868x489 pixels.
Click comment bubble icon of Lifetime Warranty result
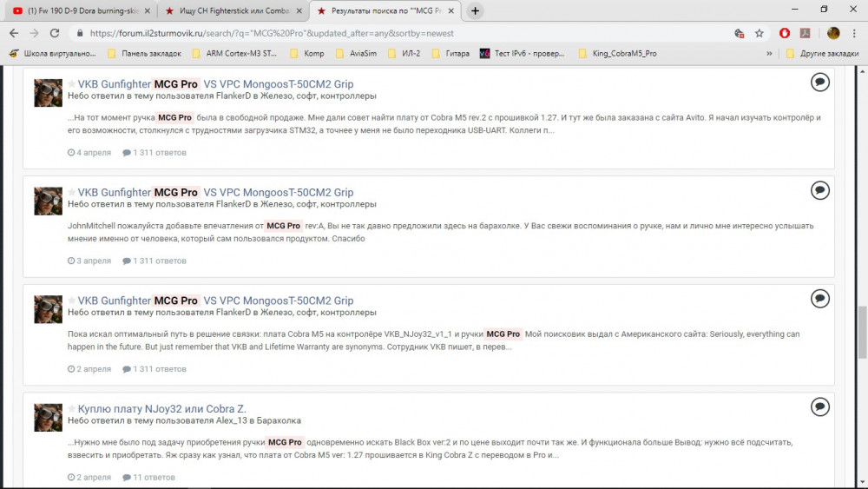tap(820, 299)
